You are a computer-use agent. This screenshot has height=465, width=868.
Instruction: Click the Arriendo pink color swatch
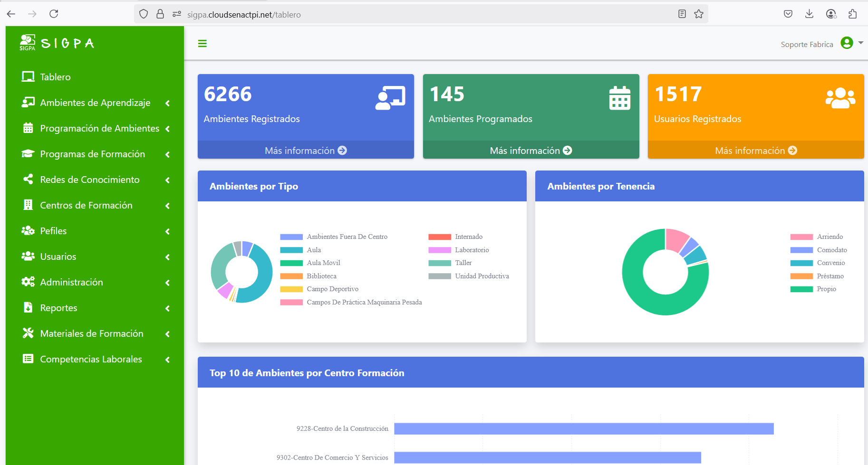(x=801, y=237)
